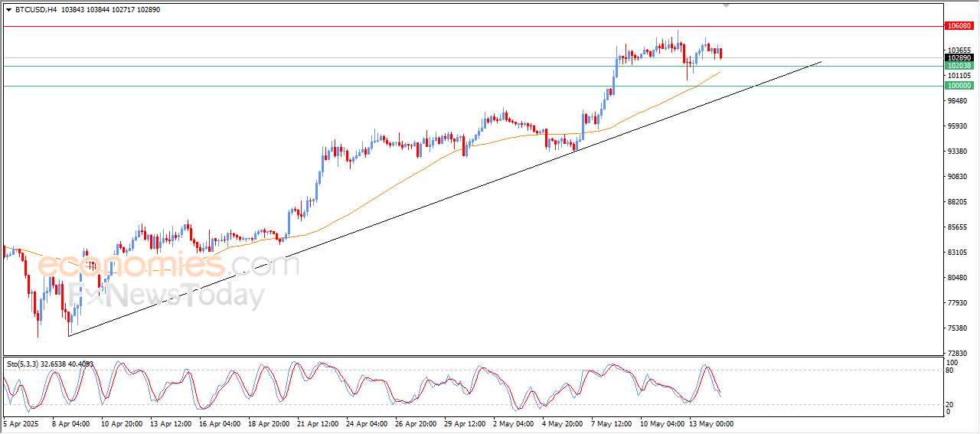Click the 80480 price axis value
The width and height of the screenshot is (980, 434).
[x=958, y=278]
